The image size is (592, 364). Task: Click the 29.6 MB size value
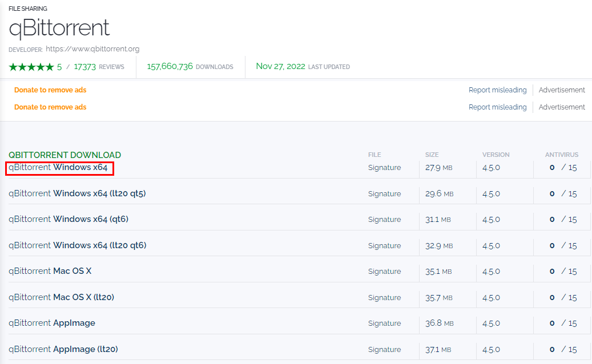pos(439,194)
